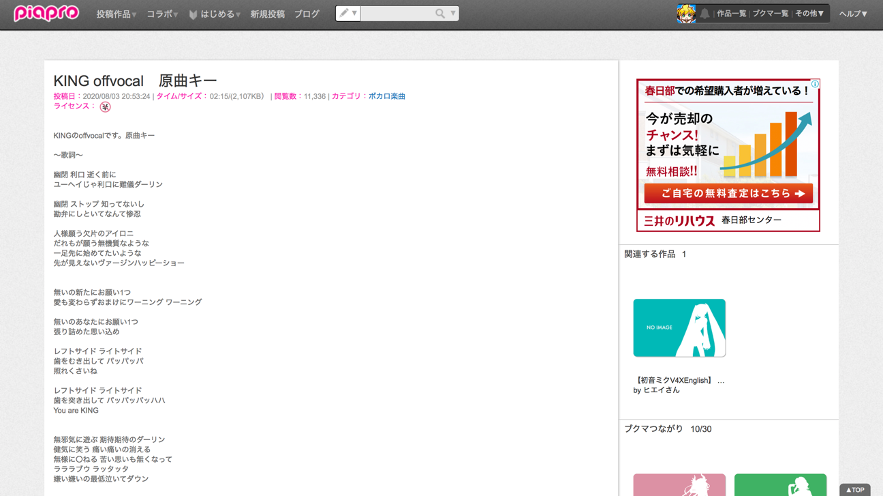Click lyric line ララララブウ ラッタッタ
The width and height of the screenshot is (883, 497).
click(91, 469)
